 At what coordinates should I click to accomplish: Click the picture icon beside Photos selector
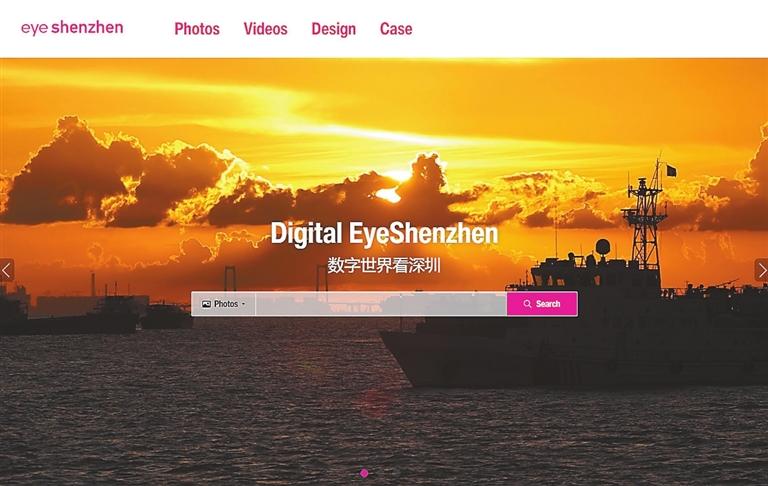(x=206, y=304)
